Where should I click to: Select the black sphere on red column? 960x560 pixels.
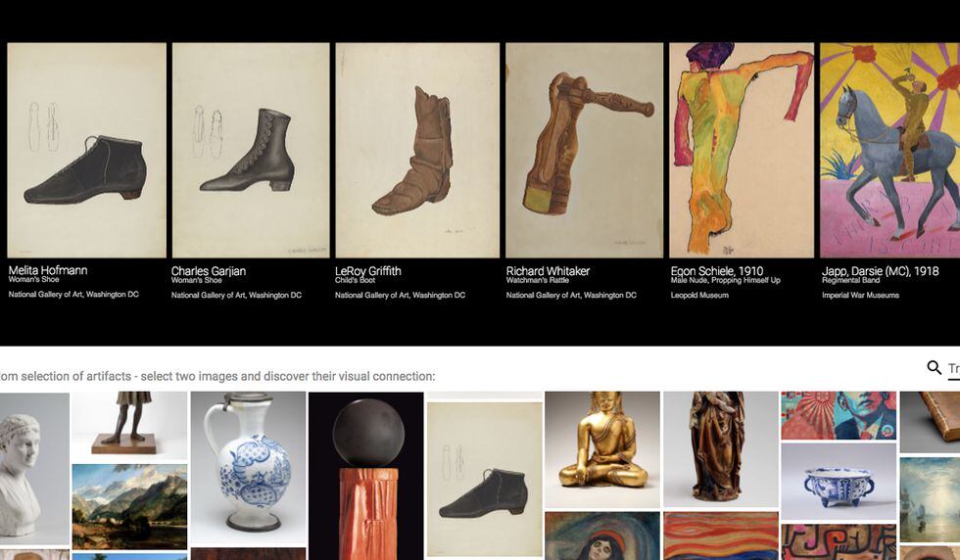pos(366,476)
